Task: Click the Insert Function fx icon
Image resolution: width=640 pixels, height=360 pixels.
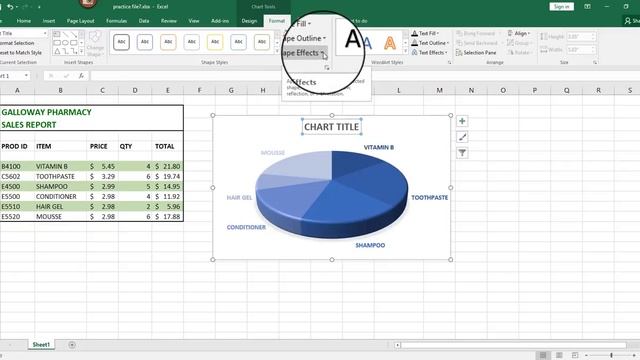Action: click(81, 76)
